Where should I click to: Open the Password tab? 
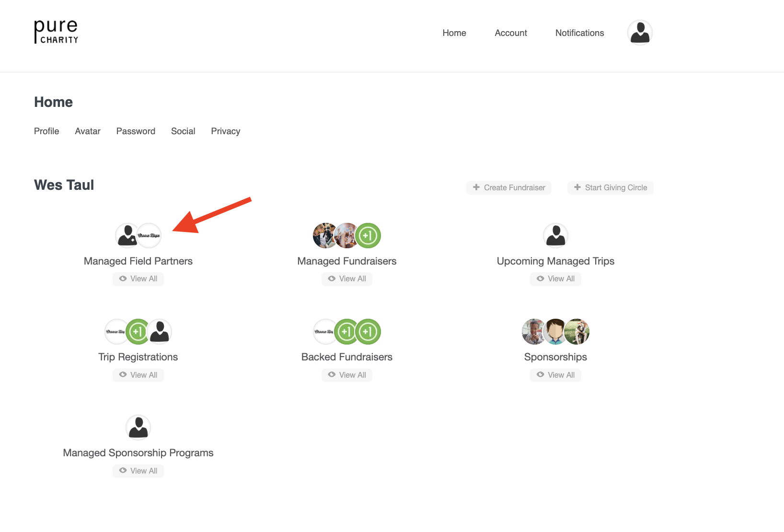[x=136, y=131]
